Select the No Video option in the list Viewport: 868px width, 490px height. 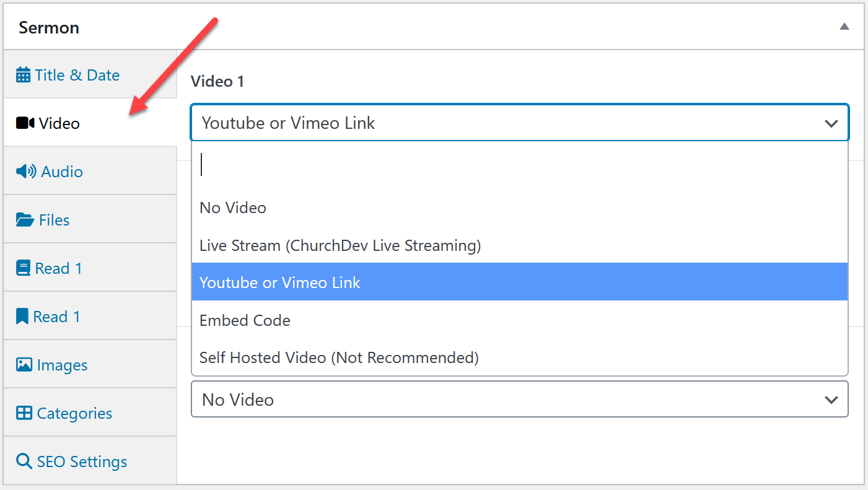pyautogui.click(x=233, y=208)
